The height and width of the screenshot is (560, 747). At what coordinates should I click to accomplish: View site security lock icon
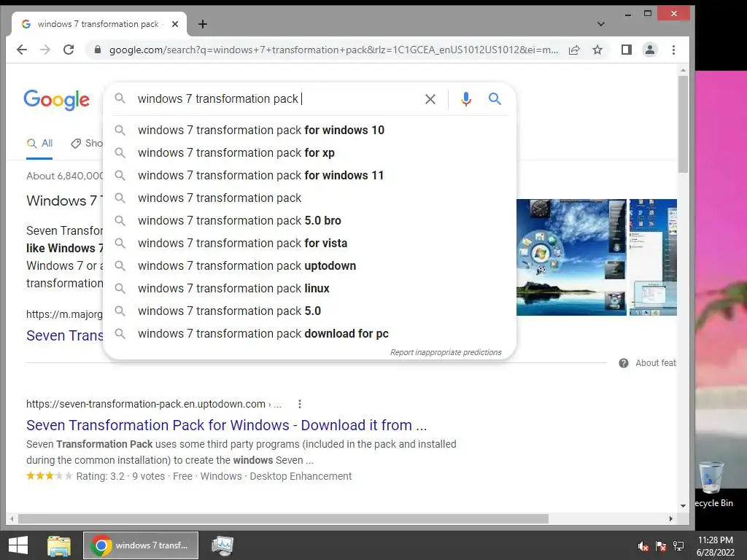(98, 50)
